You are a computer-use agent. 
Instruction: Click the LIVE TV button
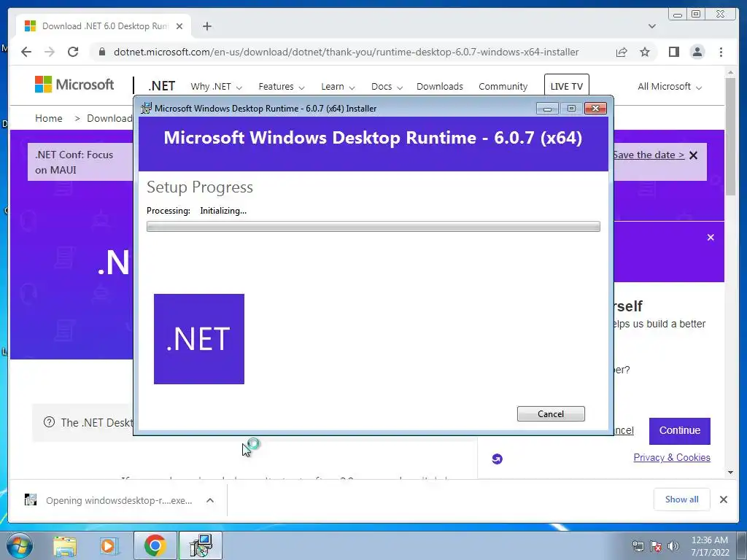coord(566,86)
